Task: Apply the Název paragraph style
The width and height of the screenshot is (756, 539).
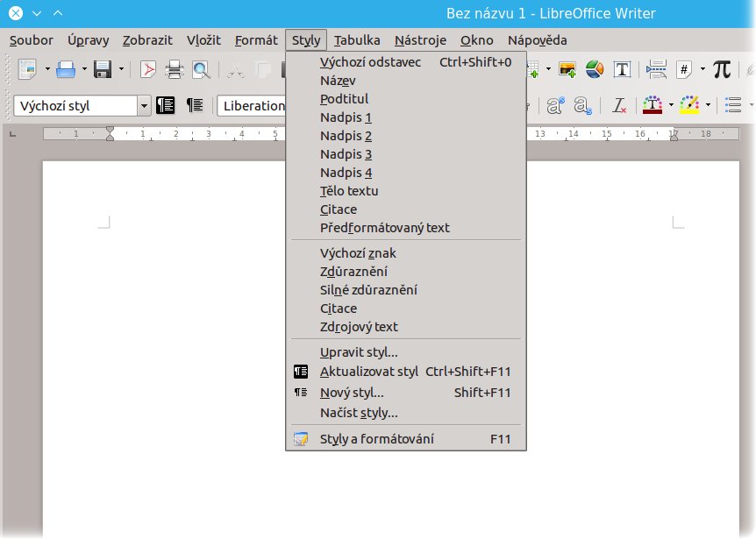Action: click(x=406, y=81)
